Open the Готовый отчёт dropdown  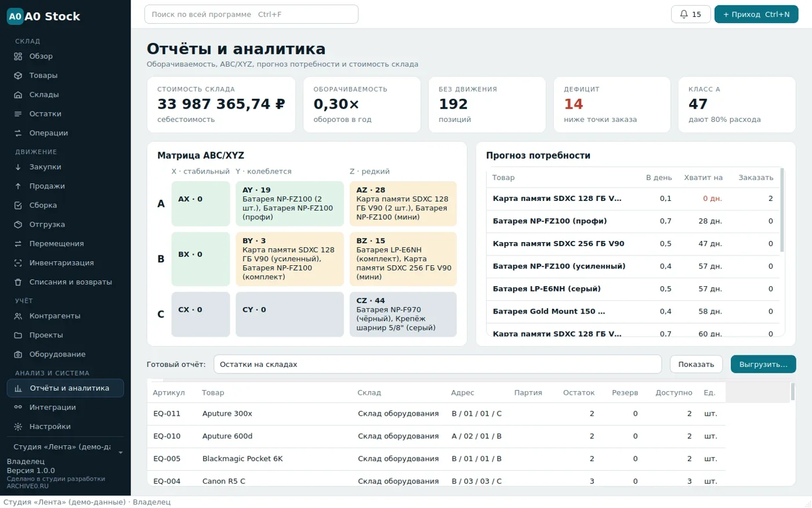pos(437,365)
